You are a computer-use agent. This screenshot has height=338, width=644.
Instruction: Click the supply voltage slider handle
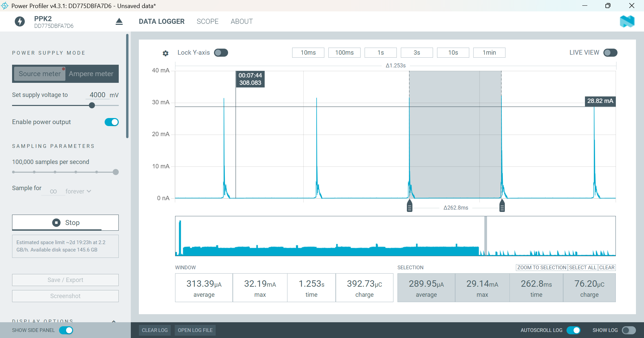92,105
